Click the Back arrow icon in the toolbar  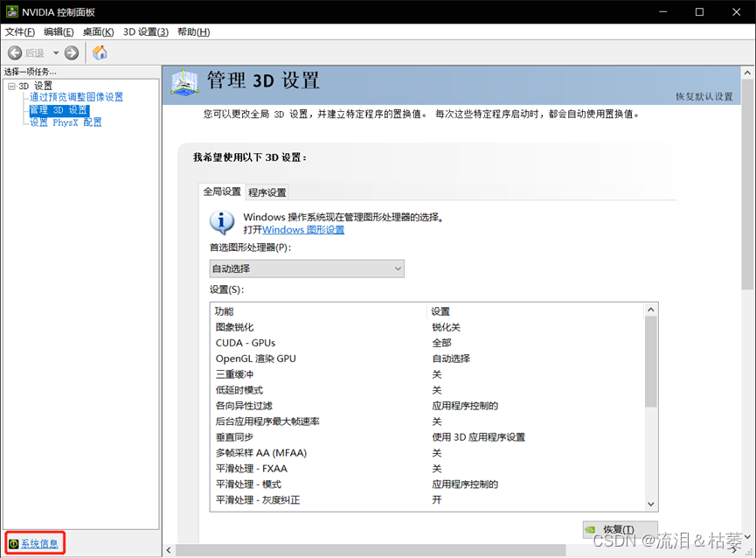(x=15, y=52)
